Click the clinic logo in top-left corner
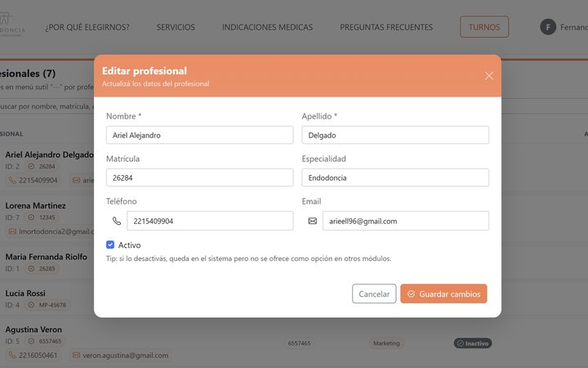 click(x=12, y=26)
